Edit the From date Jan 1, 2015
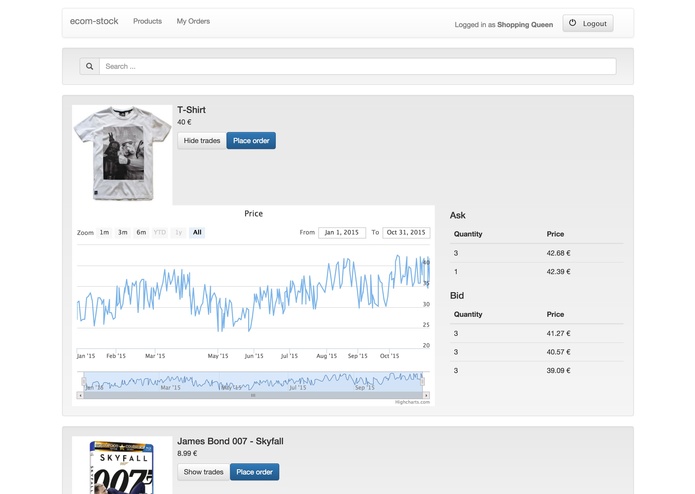Viewport: 695px width, 494px height. click(x=342, y=233)
